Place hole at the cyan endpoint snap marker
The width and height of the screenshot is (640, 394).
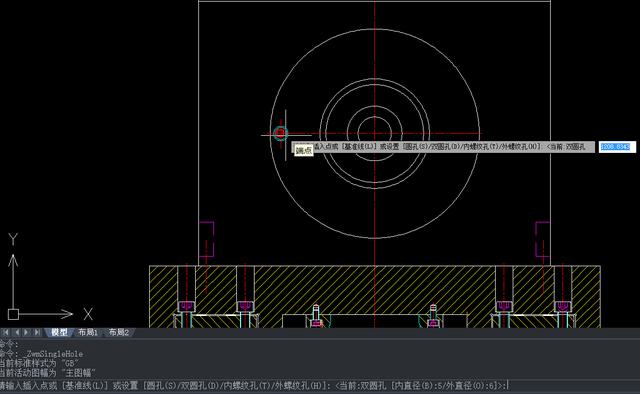(x=280, y=133)
